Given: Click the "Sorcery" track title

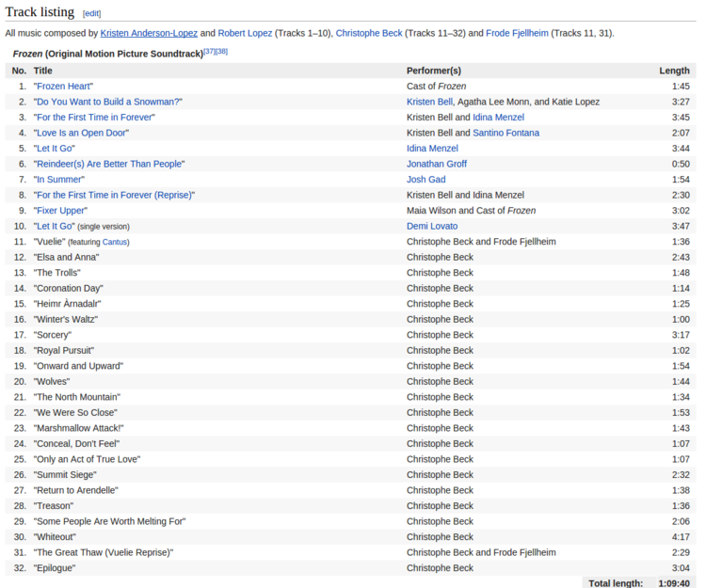Looking at the screenshot, I should (53, 335).
